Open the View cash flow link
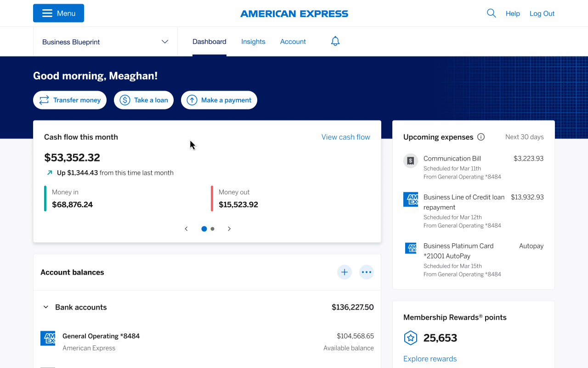 (345, 137)
